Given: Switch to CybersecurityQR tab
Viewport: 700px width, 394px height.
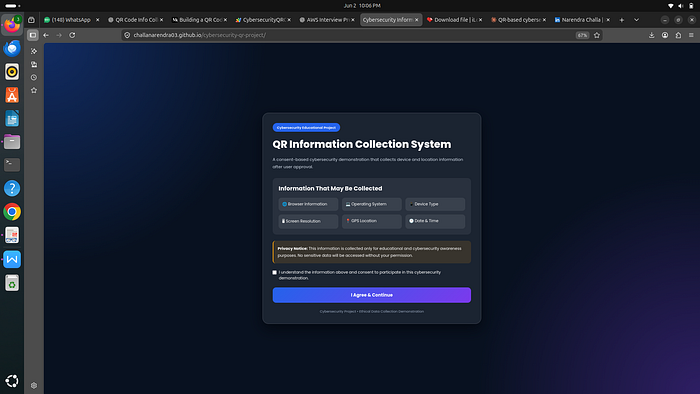Looking at the screenshot, I should 263,20.
